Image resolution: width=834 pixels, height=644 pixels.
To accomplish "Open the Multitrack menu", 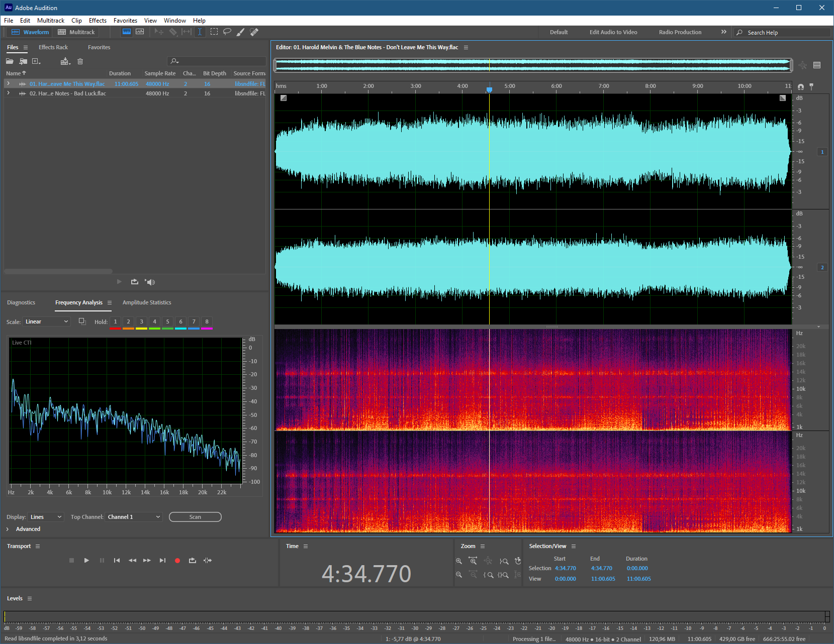I will [x=51, y=21].
